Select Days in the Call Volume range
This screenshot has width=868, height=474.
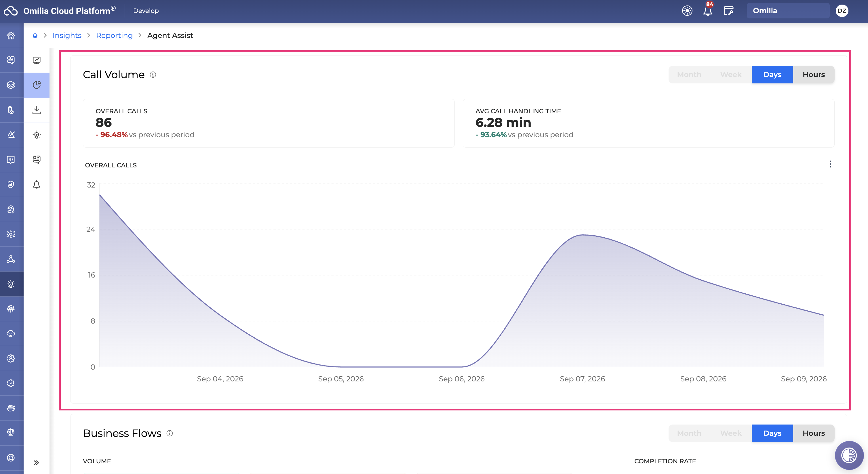[x=772, y=74]
